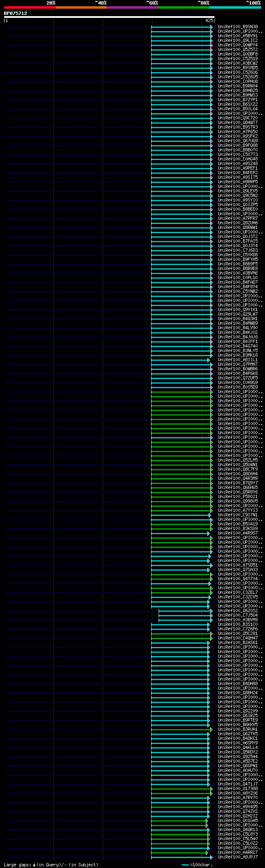The height and width of the screenshot is (868, 265).
Task: Select the UniRef100_A7P650 label
Action: (238, 132)
